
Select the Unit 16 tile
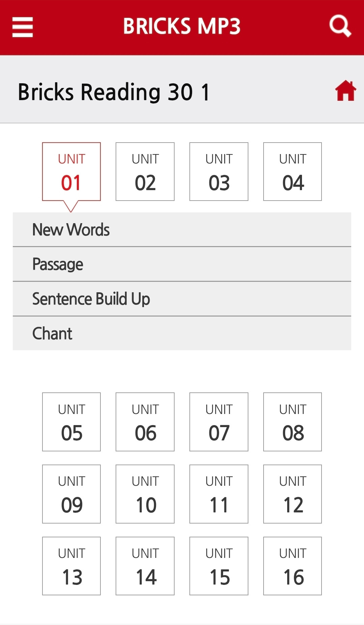click(293, 566)
